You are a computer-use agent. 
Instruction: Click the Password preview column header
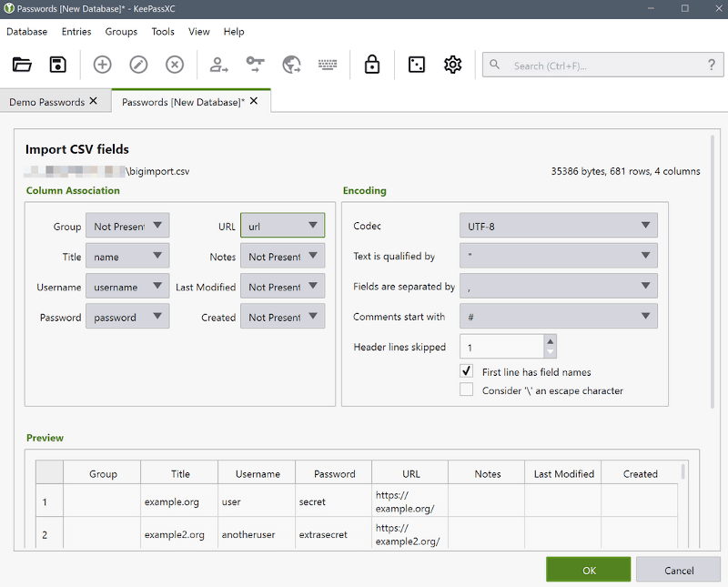click(334, 473)
